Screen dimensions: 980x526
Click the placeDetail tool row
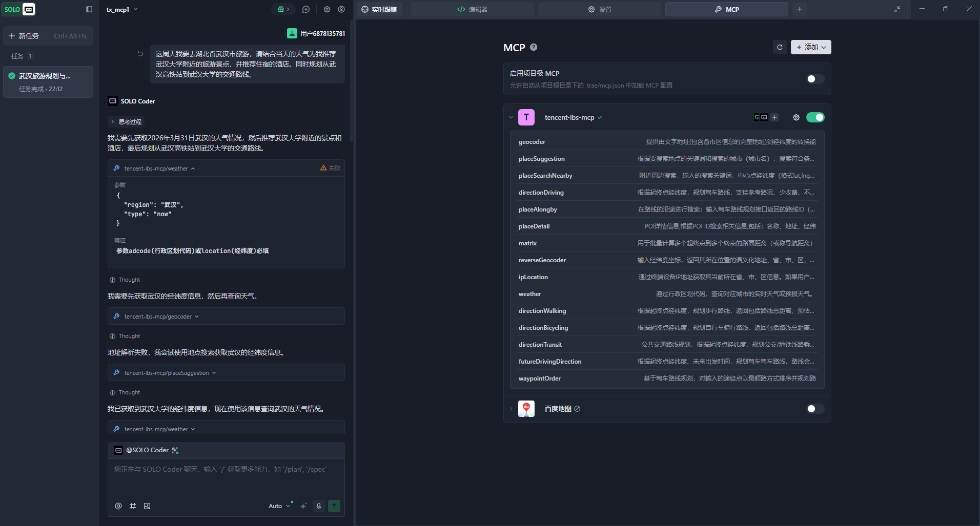coord(667,226)
